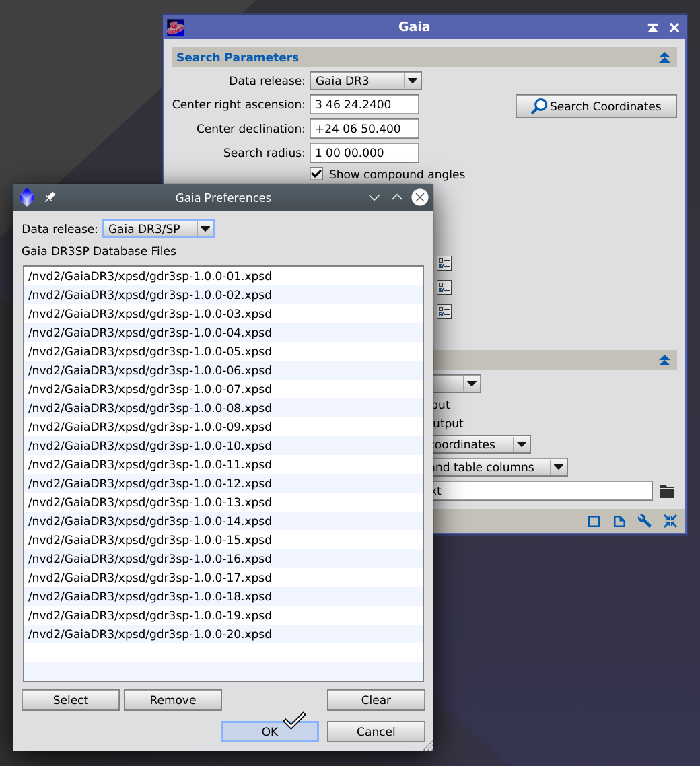Click the Clear button
Screen dimensions: 700x766
pos(376,700)
